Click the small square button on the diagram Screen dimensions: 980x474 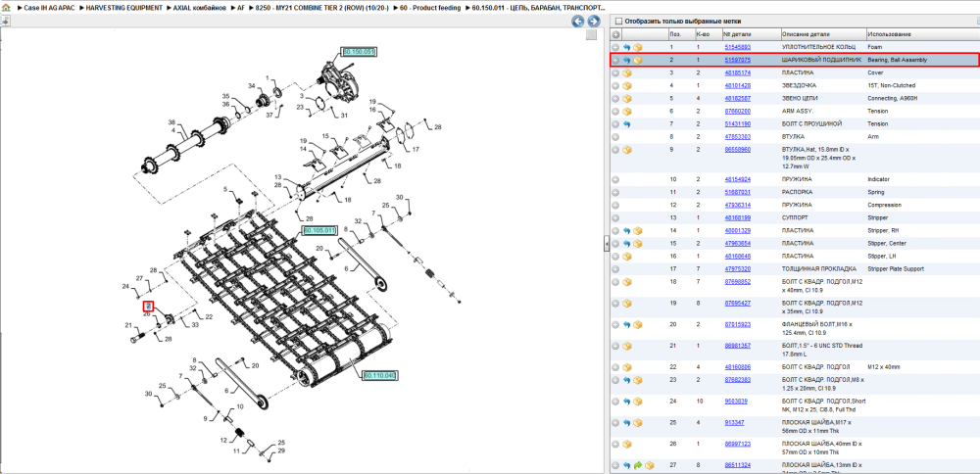(591, 35)
